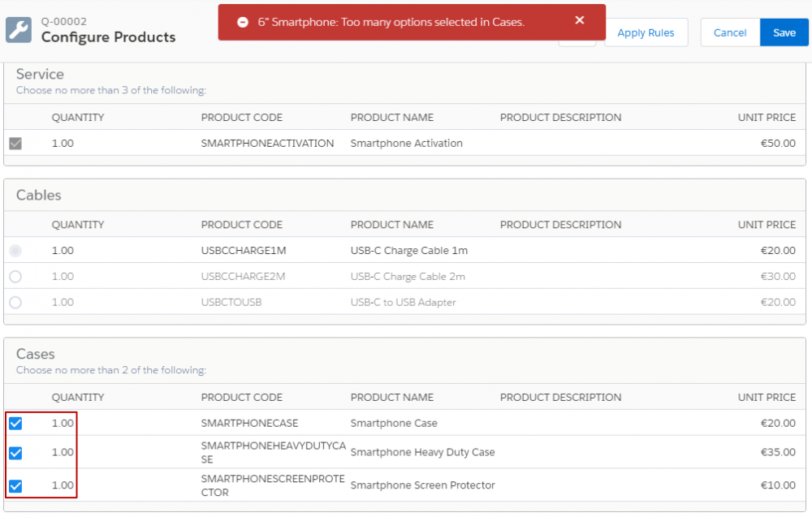Viewport: 812px width, 517px height.
Task: Click the Q-00002 quote number
Action: [63, 21]
